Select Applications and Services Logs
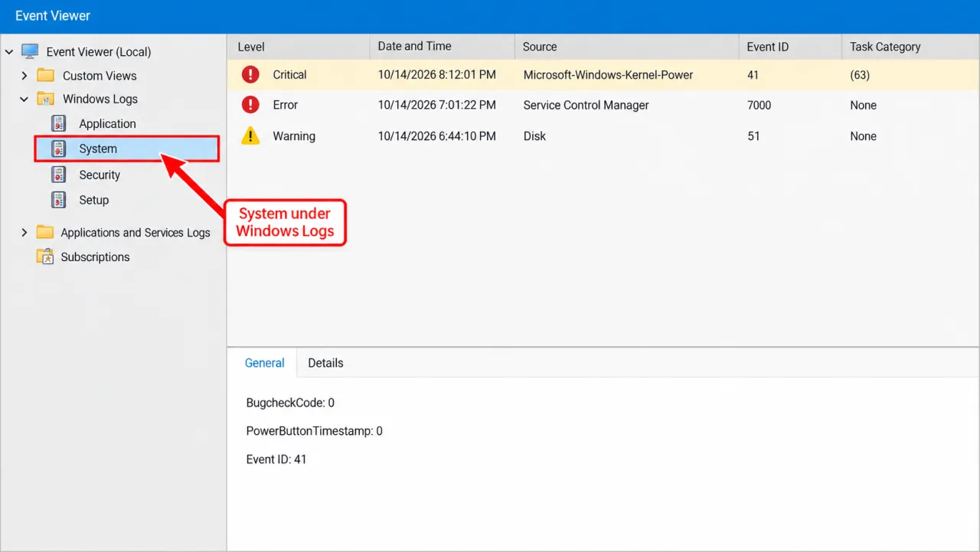This screenshot has height=552, width=980. tap(136, 233)
